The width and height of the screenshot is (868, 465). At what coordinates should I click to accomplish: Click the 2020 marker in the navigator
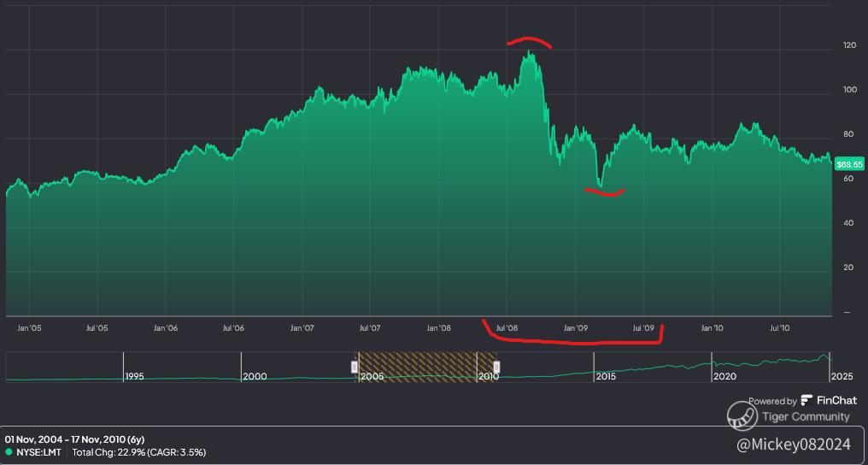point(724,376)
